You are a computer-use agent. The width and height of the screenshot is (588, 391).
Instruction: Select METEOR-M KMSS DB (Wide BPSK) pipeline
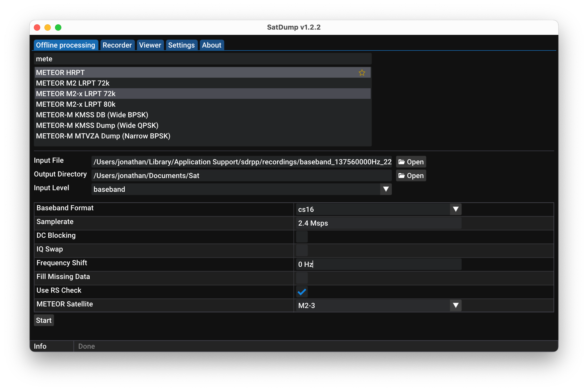(92, 115)
